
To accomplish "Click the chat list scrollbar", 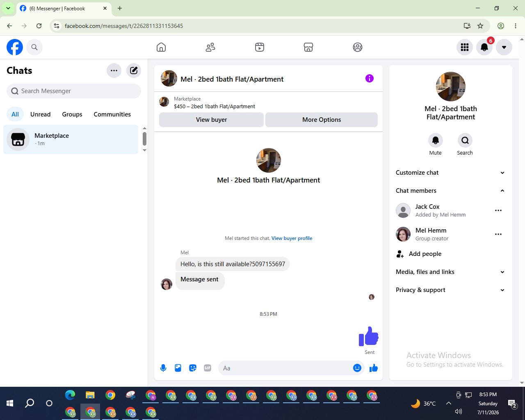I will [144, 139].
